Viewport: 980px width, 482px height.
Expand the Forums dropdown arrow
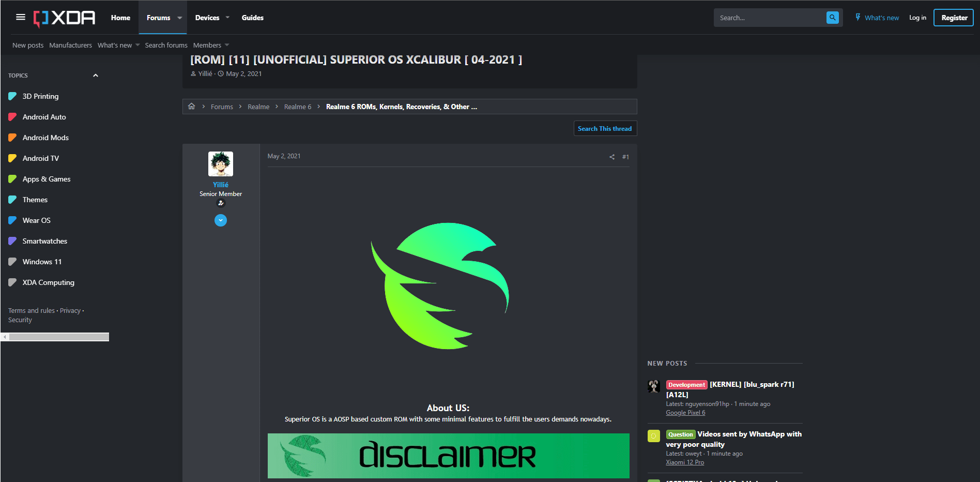[x=180, y=18]
